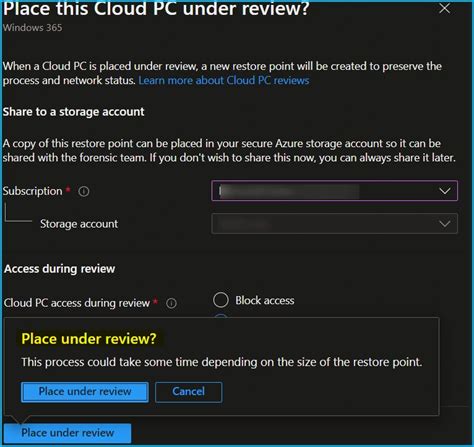Click the bottom Place under review button
The height and width of the screenshot is (447, 474).
[67, 433]
